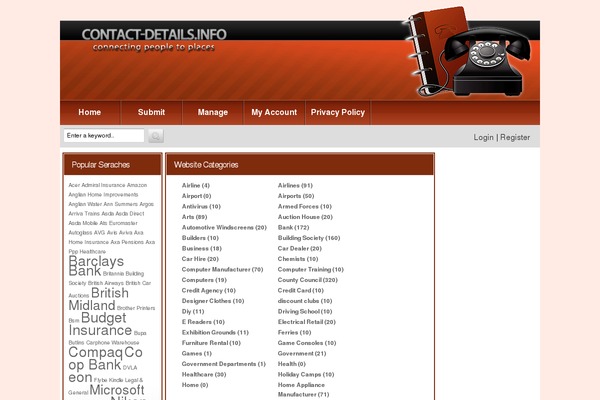Open the Airlines (91) category

point(295,185)
